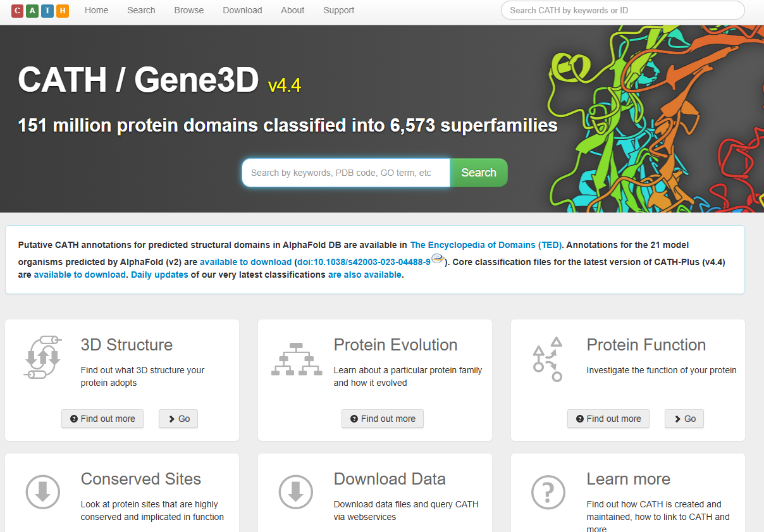The height and width of the screenshot is (532, 764).
Task: Open the Search menu item
Action: point(141,10)
